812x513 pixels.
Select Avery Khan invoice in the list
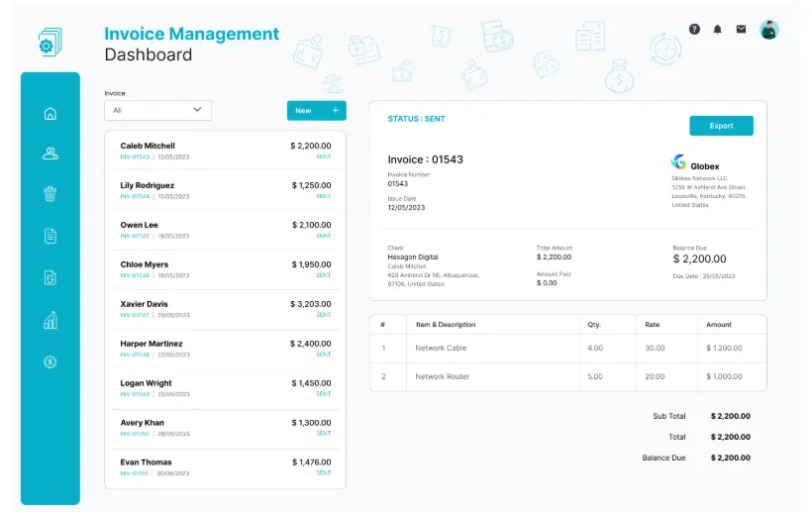pos(225,428)
